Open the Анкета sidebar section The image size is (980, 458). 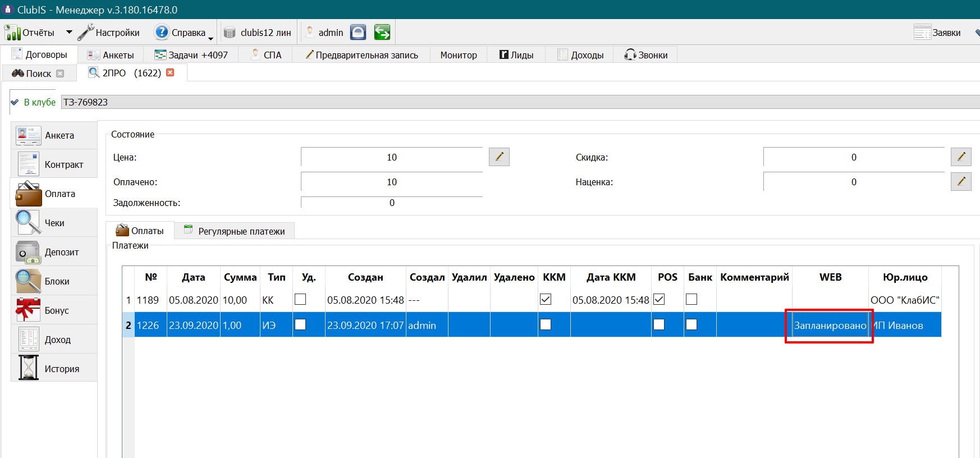(x=54, y=135)
